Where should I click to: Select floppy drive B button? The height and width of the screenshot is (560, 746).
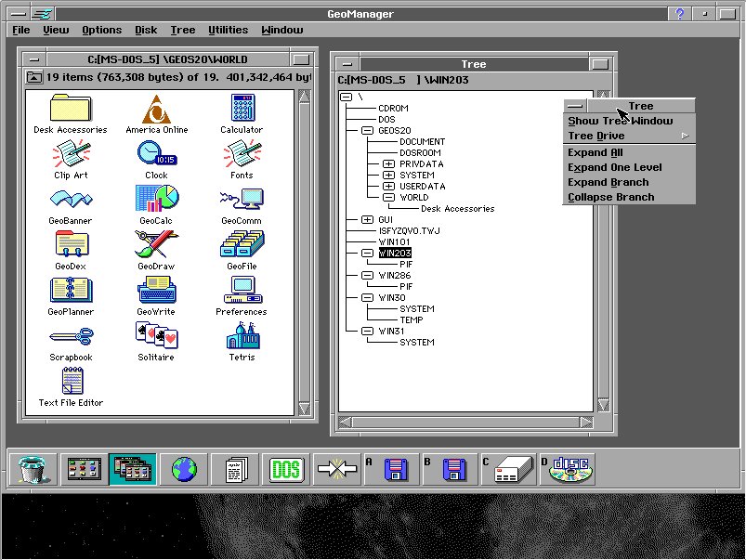click(450, 469)
